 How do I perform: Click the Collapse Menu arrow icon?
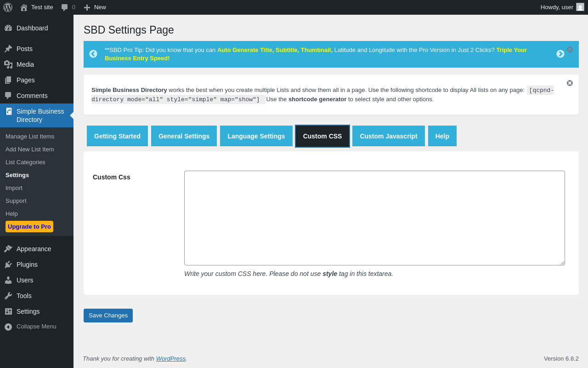point(8,327)
